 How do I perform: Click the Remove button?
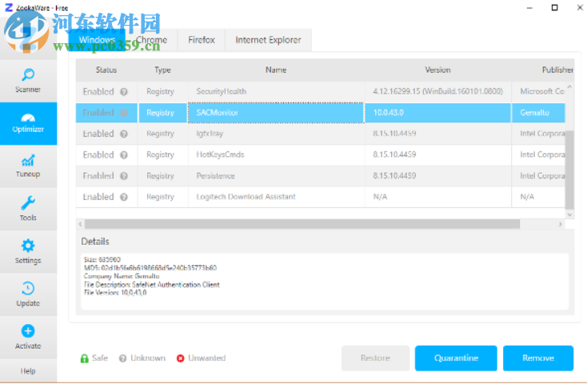[x=538, y=358]
